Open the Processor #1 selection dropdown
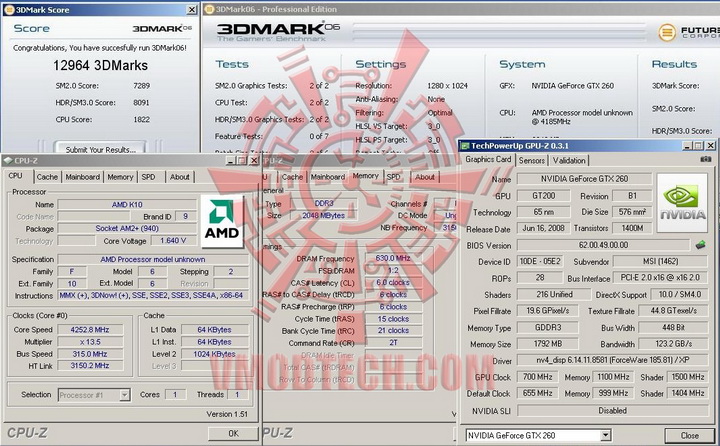The image size is (720, 446). click(x=124, y=395)
